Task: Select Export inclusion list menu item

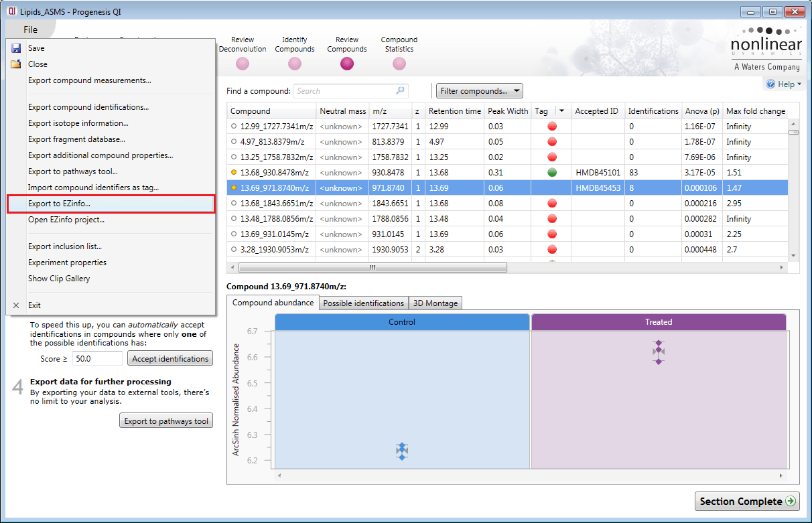Action: pyautogui.click(x=65, y=246)
